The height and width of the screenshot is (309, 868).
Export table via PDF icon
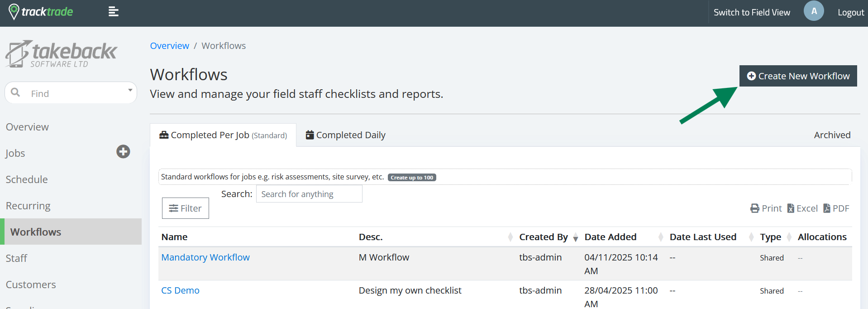point(827,208)
